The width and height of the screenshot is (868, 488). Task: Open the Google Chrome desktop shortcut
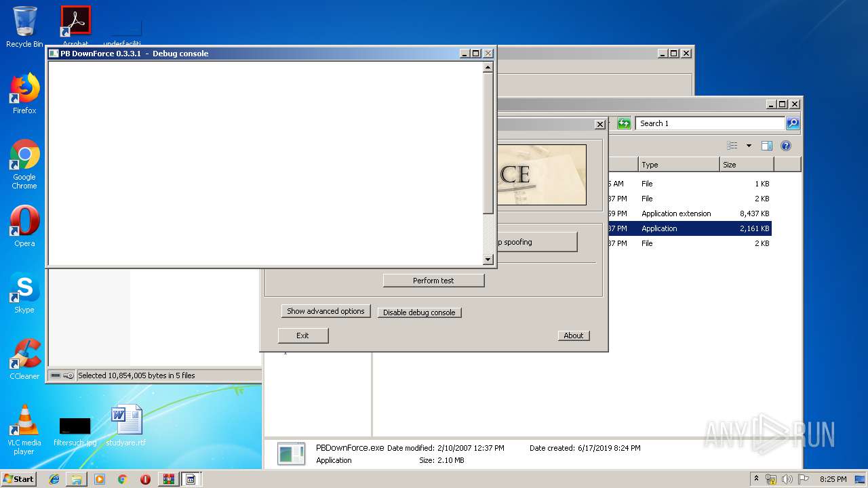[x=24, y=164]
